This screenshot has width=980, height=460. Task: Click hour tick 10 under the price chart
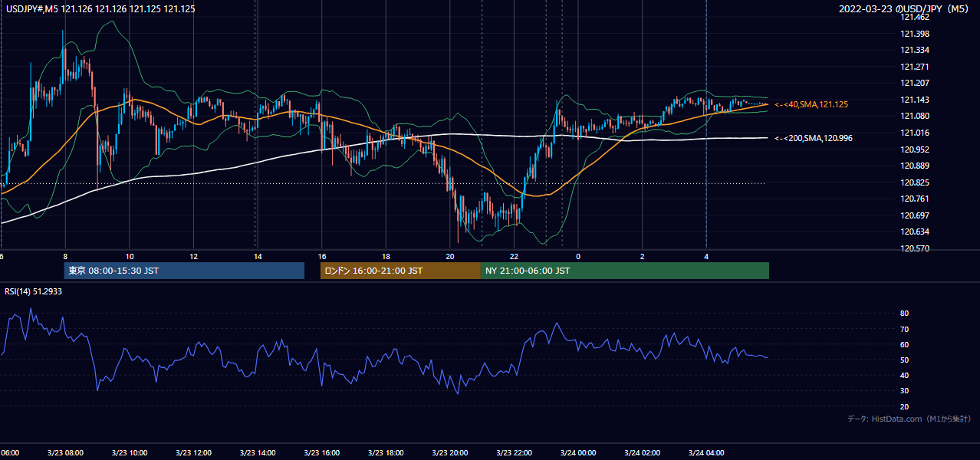click(x=130, y=256)
